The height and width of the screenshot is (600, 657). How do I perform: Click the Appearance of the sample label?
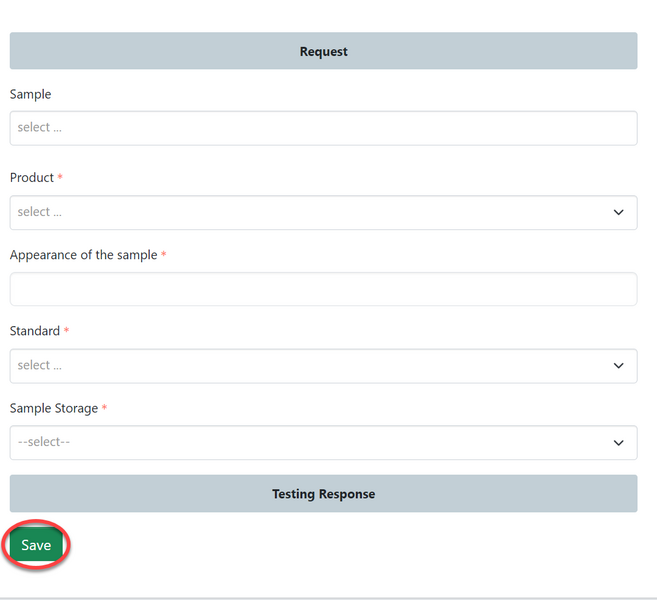click(83, 255)
